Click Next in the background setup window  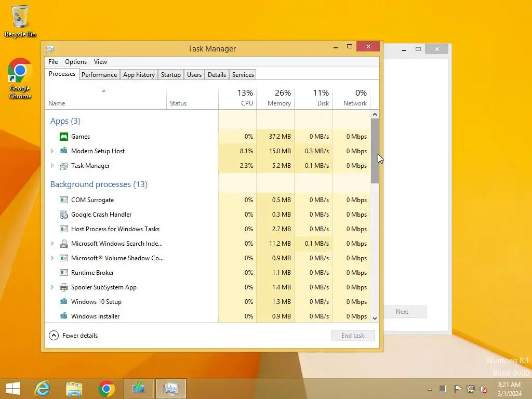click(x=402, y=312)
